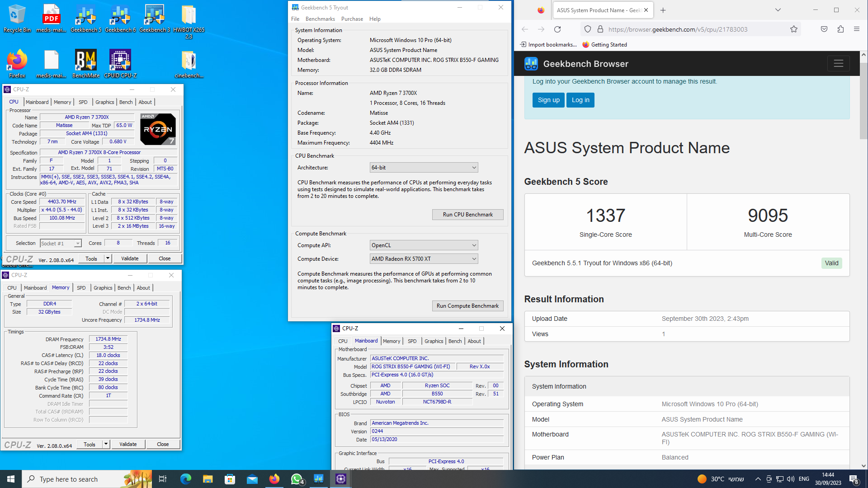Screen dimensions: 868x488
Task: Open the HWBOT X265 folder icon
Action: point(189,21)
